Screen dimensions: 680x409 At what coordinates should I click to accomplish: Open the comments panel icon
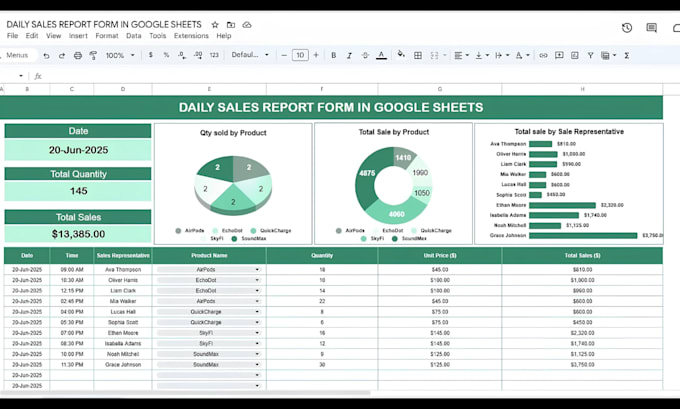(651, 28)
